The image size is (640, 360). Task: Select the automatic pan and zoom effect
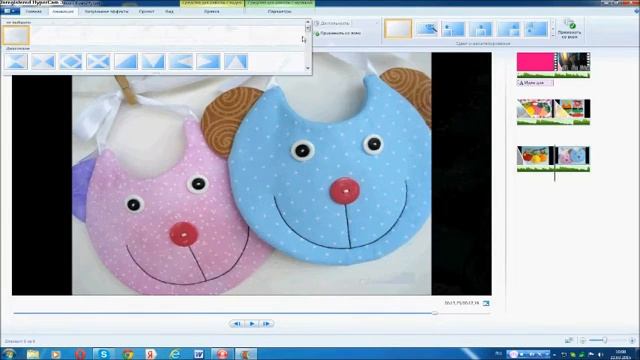click(427, 29)
